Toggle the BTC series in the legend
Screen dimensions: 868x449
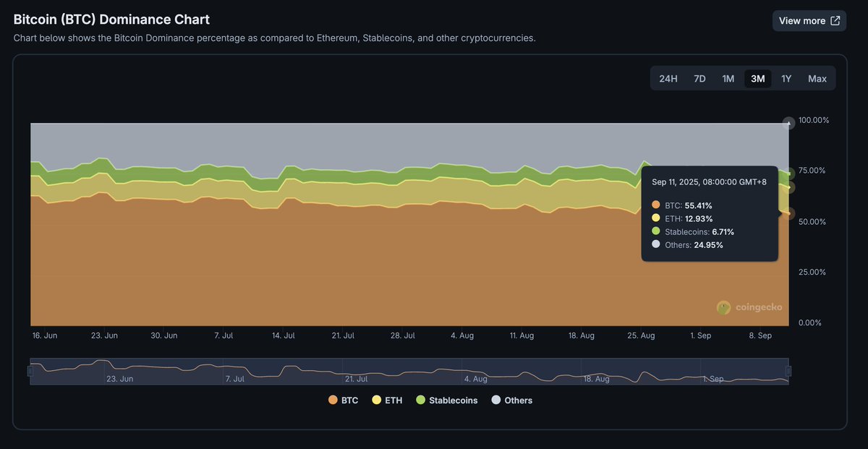tap(343, 400)
